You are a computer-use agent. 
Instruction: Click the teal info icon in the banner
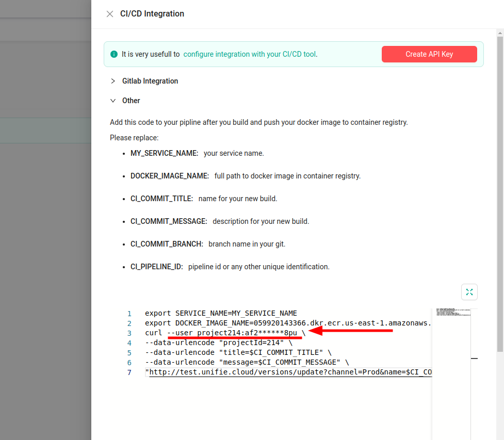[113, 54]
